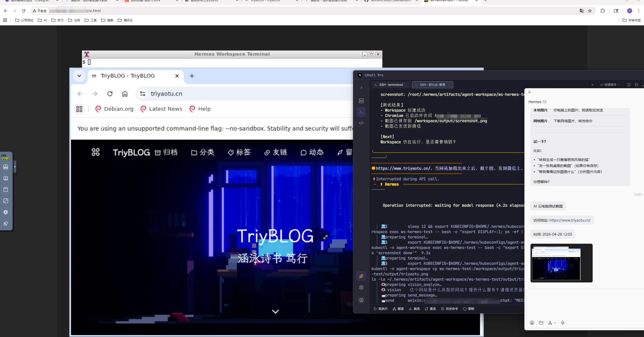Open the 分类 nav item on TriyBLOG
Viewport: 644px width, 337px height.
point(203,152)
